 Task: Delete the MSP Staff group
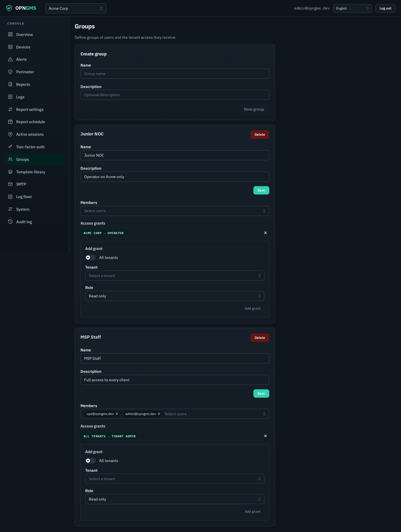click(x=260, y=338)
